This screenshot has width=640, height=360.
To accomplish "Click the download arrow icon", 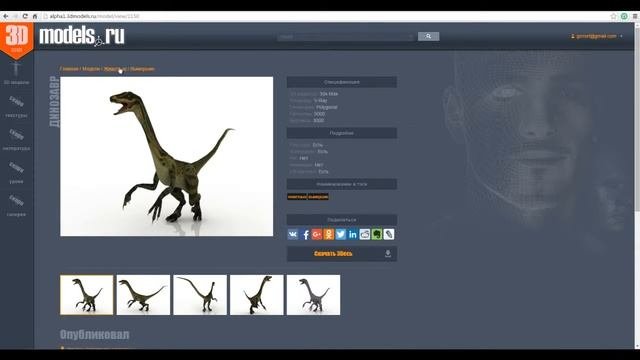I will (388, 254).
